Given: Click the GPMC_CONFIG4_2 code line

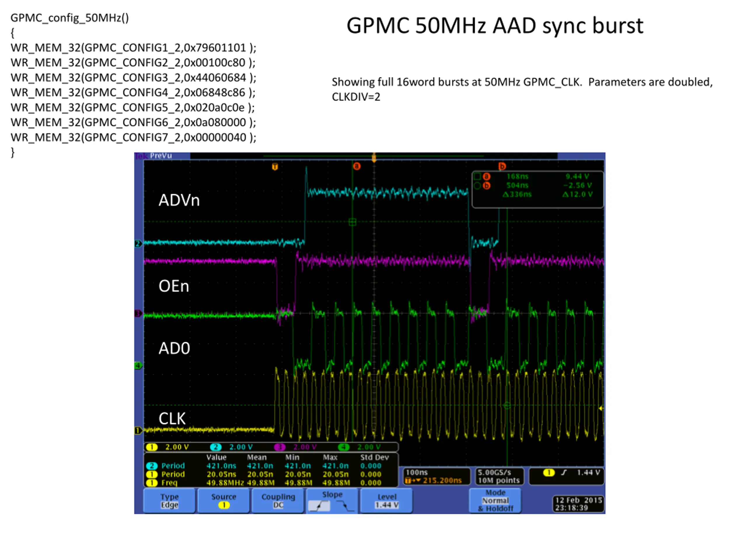Looking at the screenshot, I should pyautogui.click(x=133, y=92).
